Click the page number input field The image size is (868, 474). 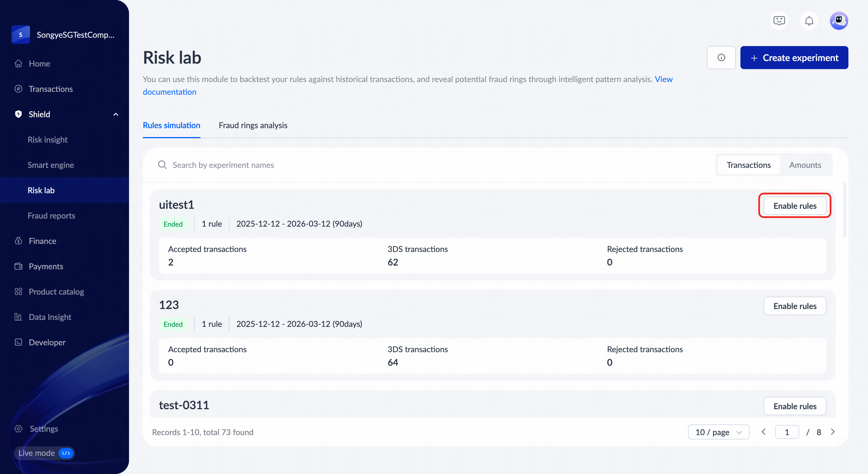tap(786, 432)
